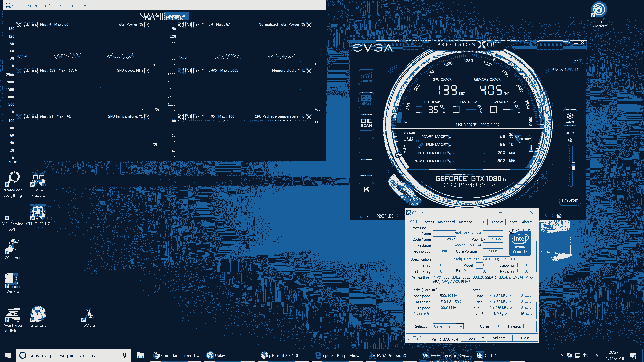Click OSD icon for the Total Power graph
This screenshot has height=362, width=644.
click(19, 25)
